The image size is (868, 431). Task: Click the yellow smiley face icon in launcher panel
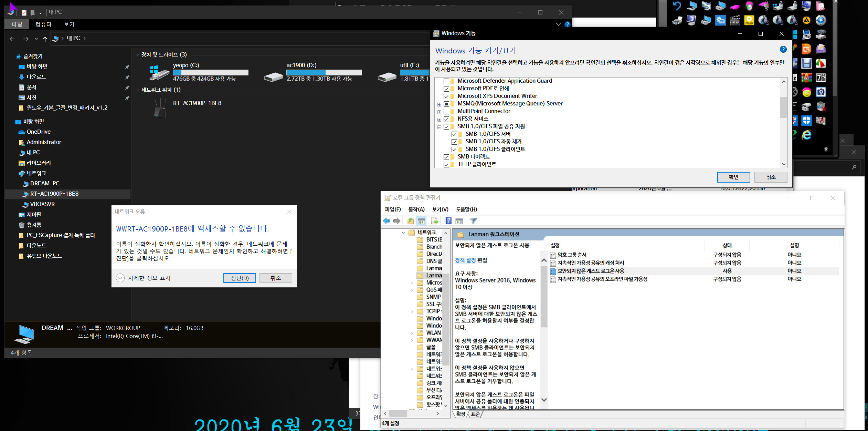click(x=806, y=92)
